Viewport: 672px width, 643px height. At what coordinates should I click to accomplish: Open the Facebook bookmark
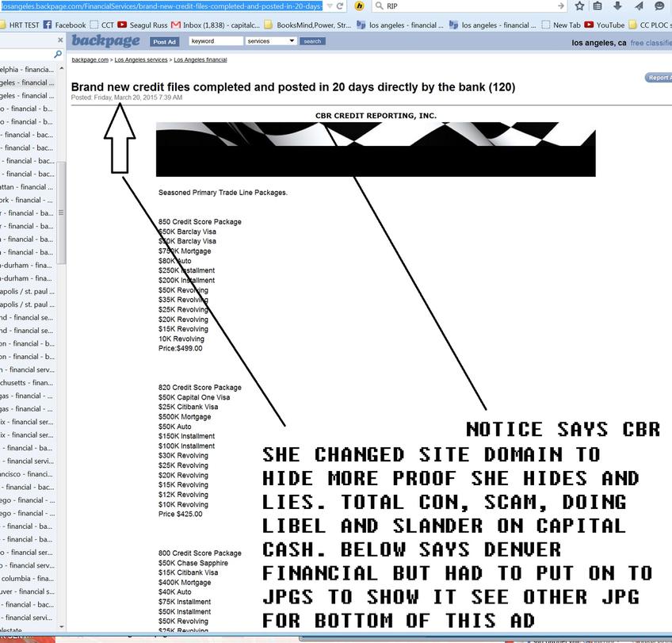(x=65, y=25)
